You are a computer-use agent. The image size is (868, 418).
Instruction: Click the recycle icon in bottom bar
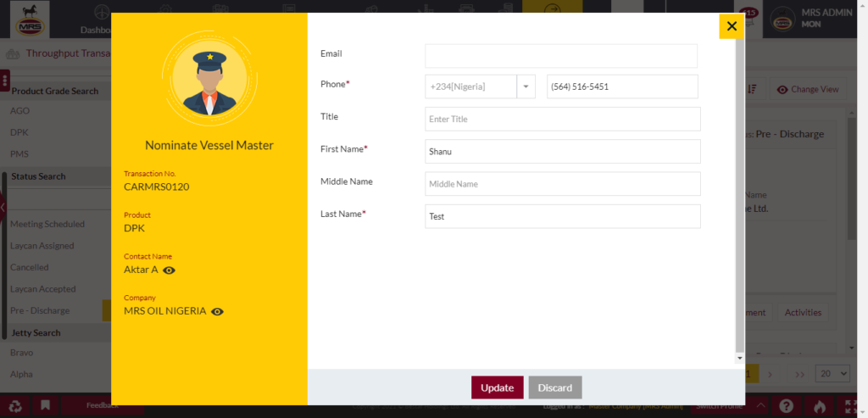tap(15, 406)
